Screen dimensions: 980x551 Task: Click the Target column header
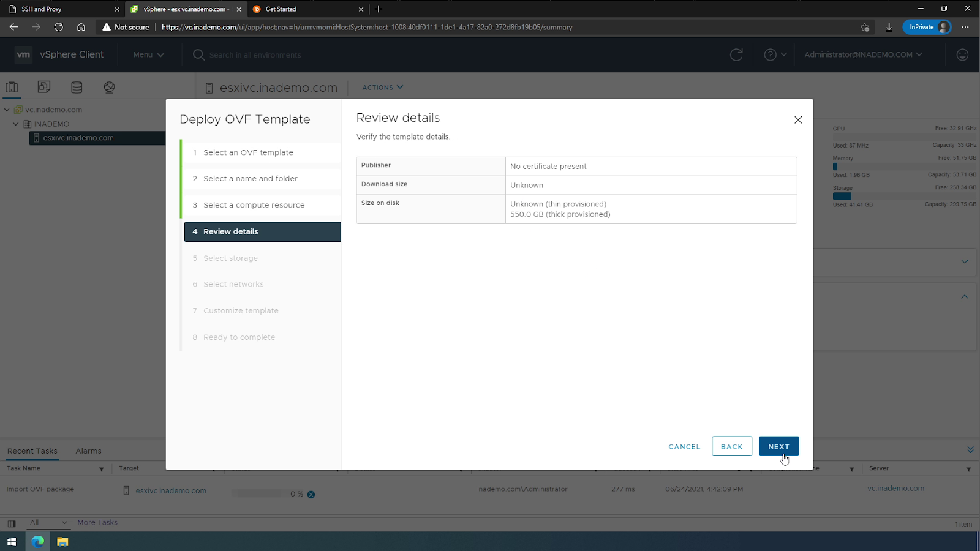click(x=129, y=468)
